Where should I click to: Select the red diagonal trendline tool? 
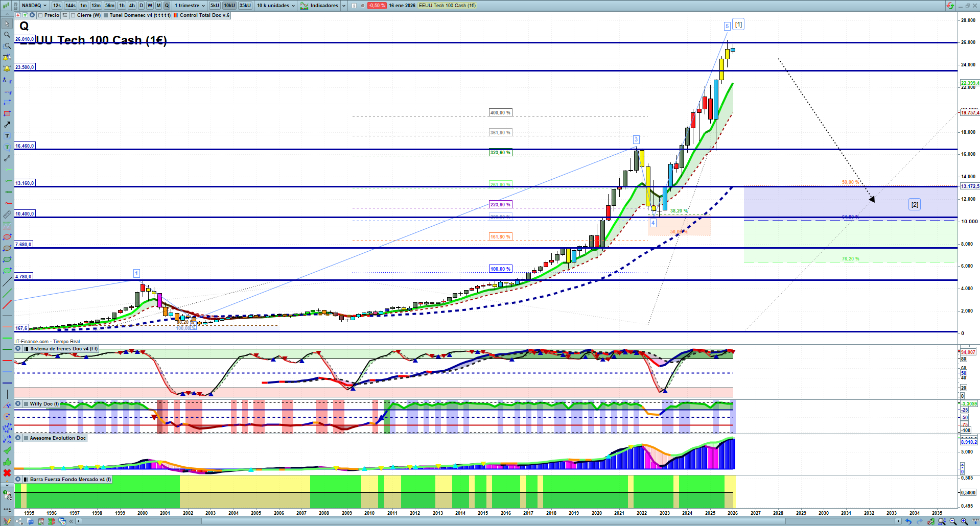7,304
